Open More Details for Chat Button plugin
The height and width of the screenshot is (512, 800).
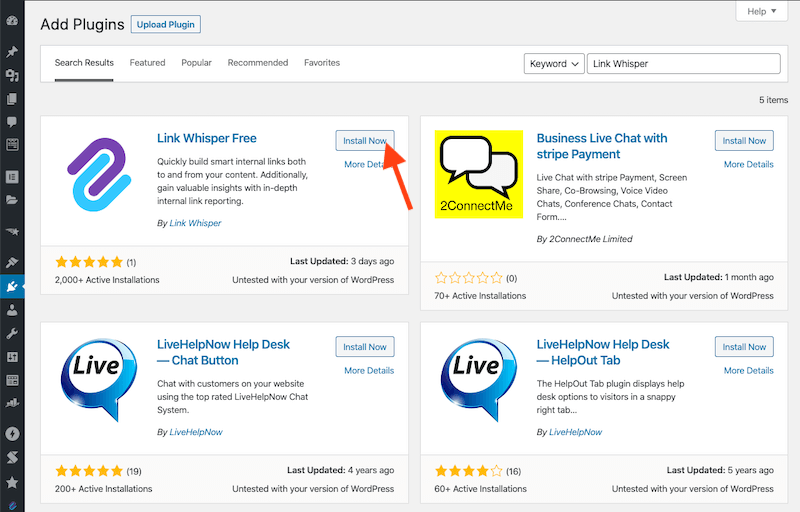(369, 370)
